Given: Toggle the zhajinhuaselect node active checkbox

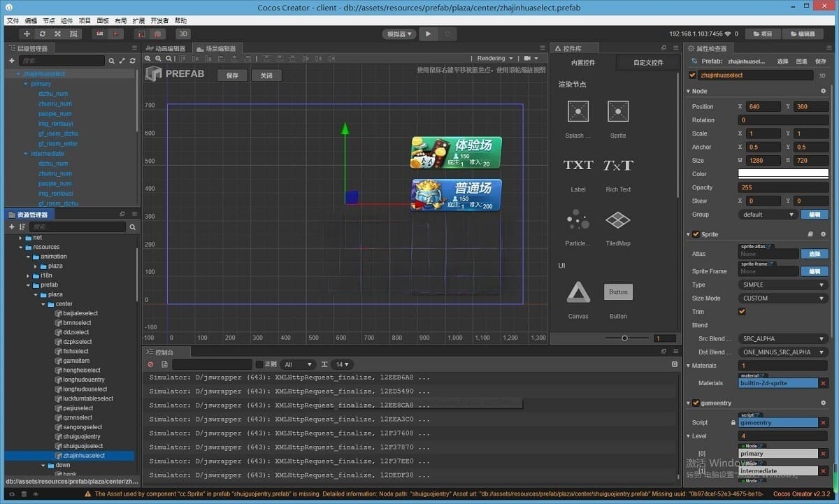Looking at the screenshot, I should 692,75.
